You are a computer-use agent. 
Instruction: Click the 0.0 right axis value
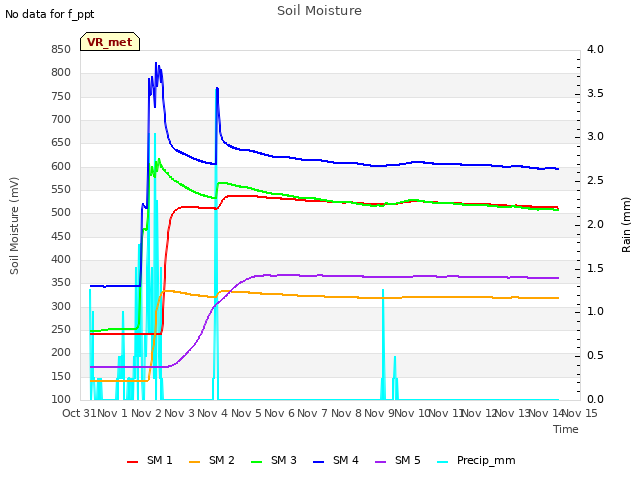[595, 399]
